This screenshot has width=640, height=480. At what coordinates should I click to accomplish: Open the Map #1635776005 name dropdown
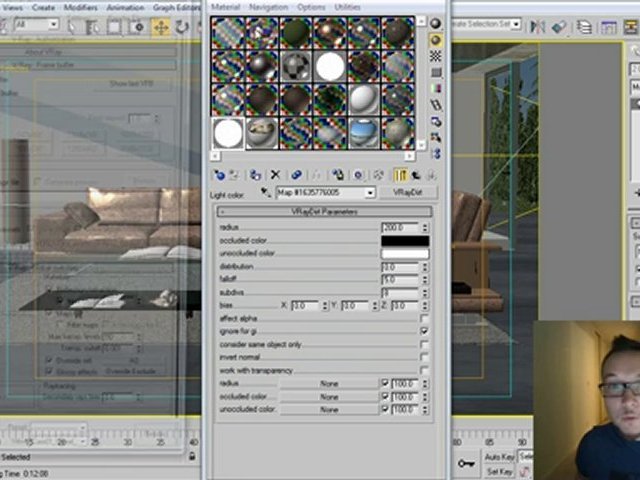click(370, 192)
